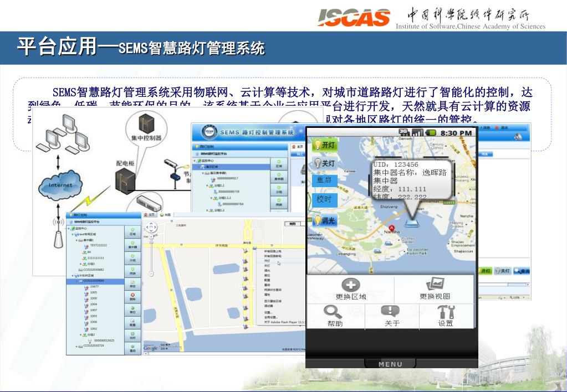Tap the 调光 dimming button on the phone
The width and height of the screenshot is (567, 392).
pos(324,220)
